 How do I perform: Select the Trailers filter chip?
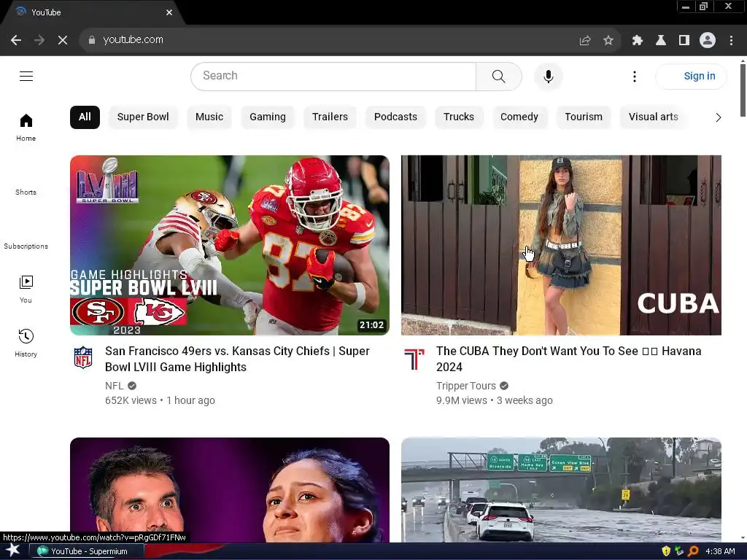click(330, 117)
